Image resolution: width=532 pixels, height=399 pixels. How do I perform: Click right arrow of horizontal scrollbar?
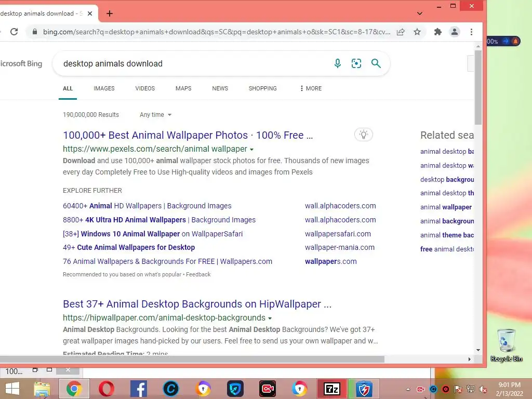[469, 359]
